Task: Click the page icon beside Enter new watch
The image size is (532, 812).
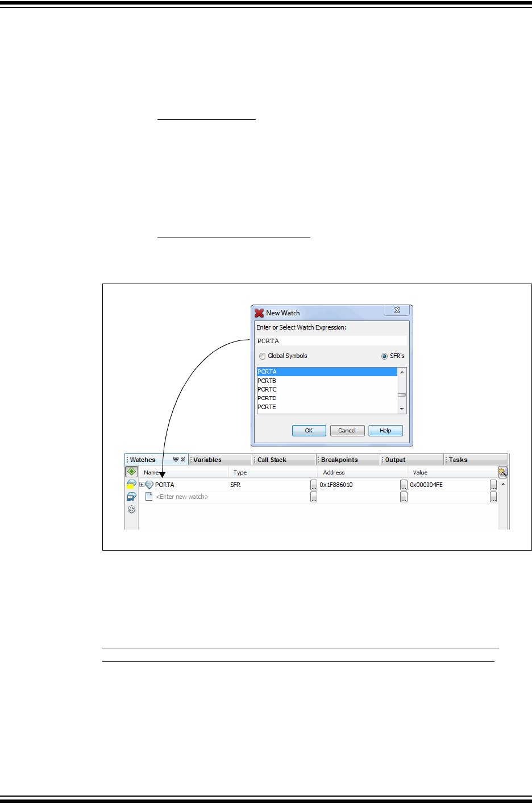Action: pos(149,497)
